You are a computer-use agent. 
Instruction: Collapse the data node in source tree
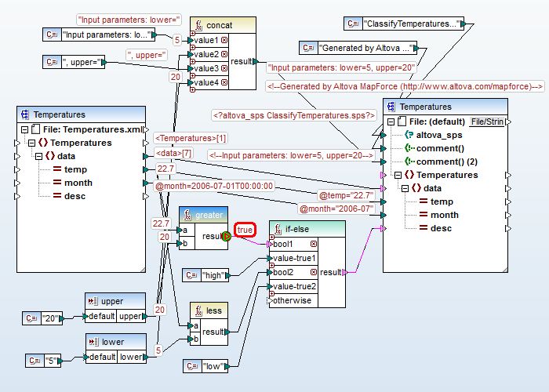click(37, 156)
